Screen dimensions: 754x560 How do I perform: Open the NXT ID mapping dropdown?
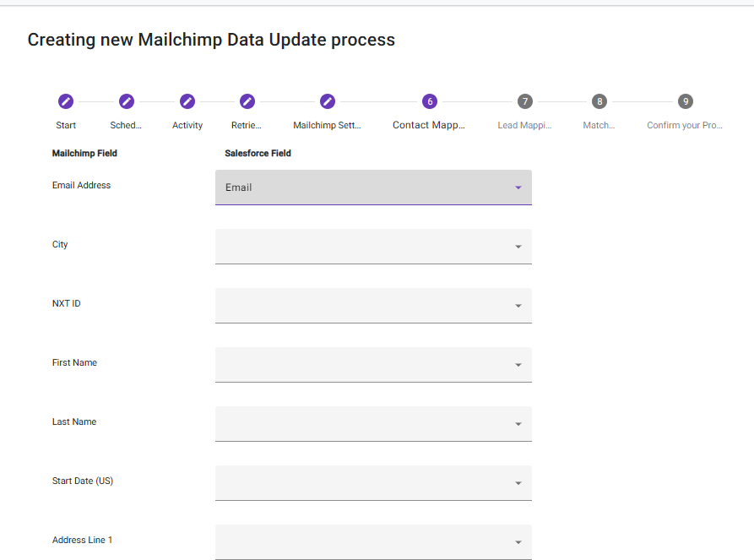click(373, 306)
